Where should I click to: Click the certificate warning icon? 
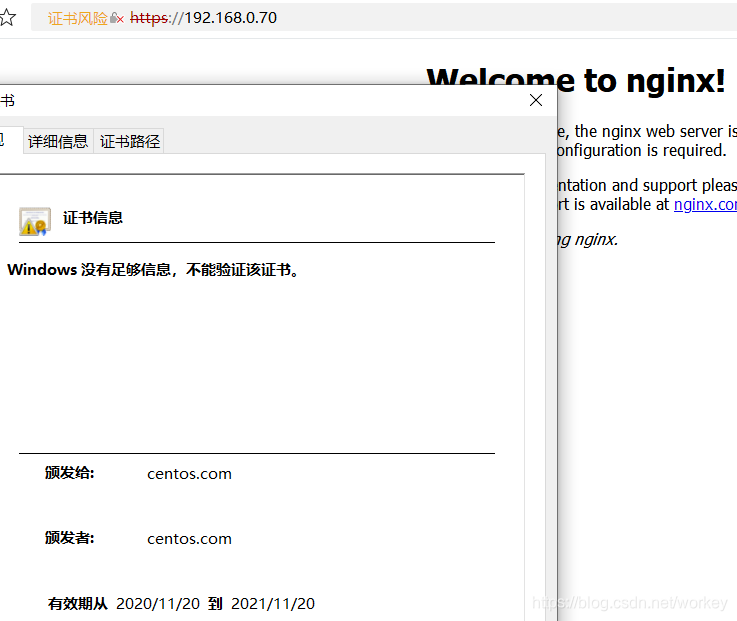[x=35, y=221]
